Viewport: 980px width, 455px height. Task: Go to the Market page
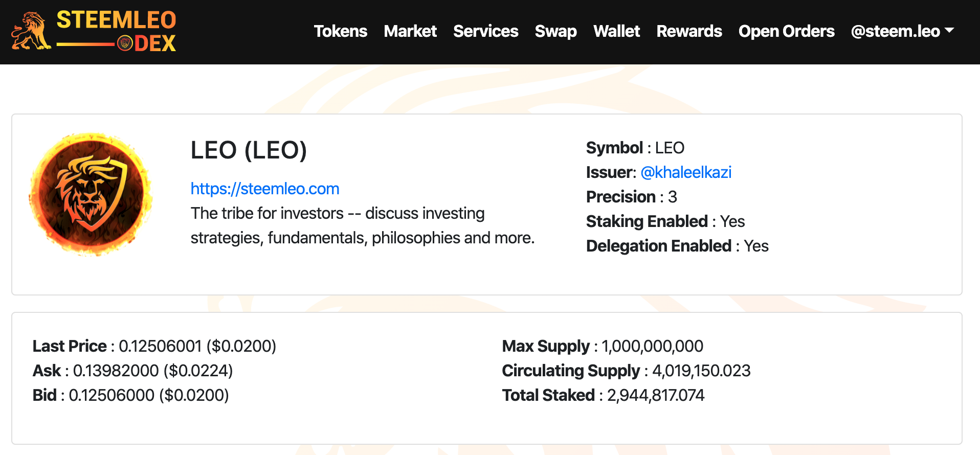pyautogui.click(x=410, y=31)
